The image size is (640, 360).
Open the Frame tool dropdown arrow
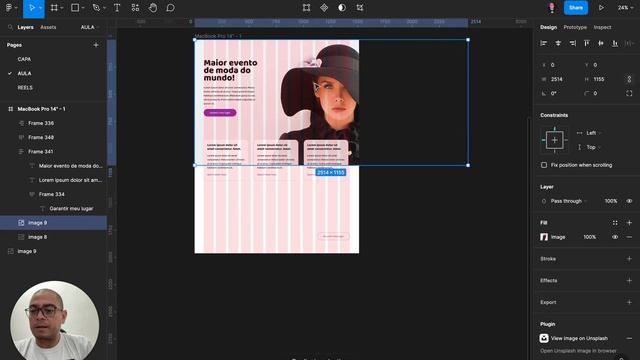click(62, 8)
